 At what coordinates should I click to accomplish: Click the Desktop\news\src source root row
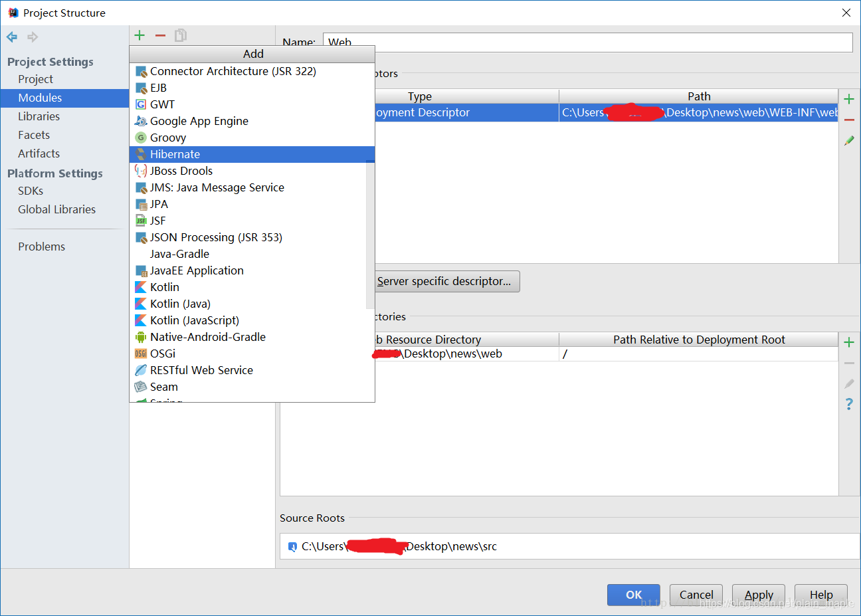[569, 546]
